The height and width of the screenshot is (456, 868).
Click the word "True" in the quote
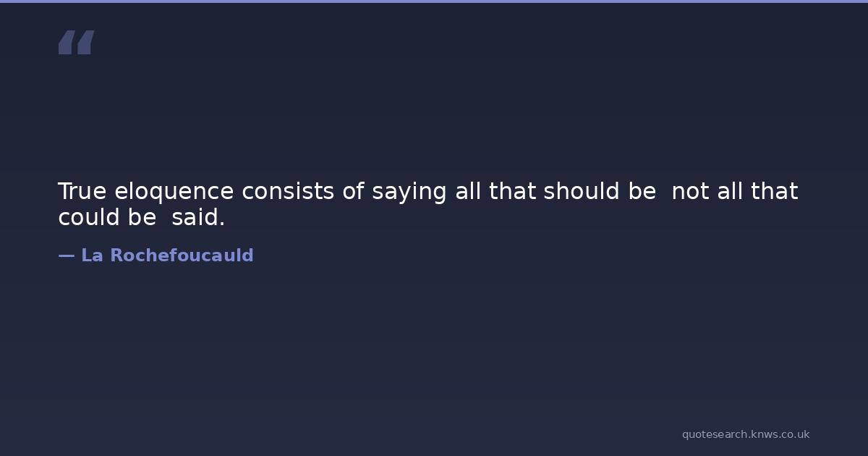point(82,192)
